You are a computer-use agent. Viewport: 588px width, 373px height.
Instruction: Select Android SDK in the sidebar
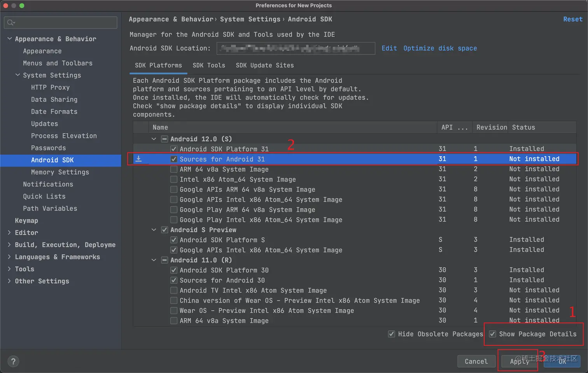click(60, 160)
